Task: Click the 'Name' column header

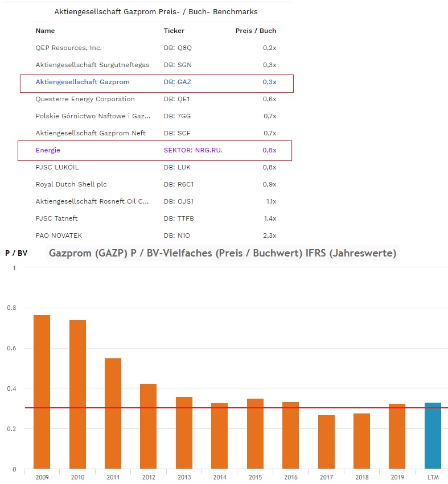Action: (x=45, y=31)
